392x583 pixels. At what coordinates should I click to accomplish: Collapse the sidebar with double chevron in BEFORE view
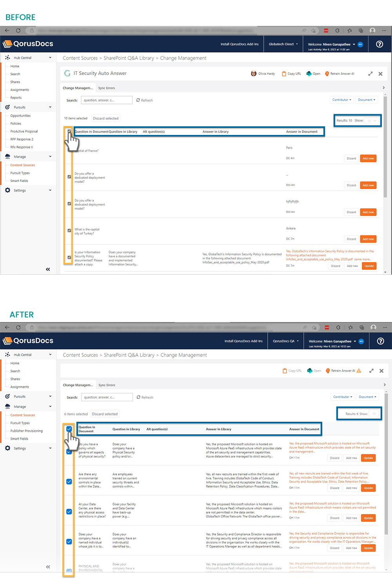pyautogui.click(x=48, y=269)
